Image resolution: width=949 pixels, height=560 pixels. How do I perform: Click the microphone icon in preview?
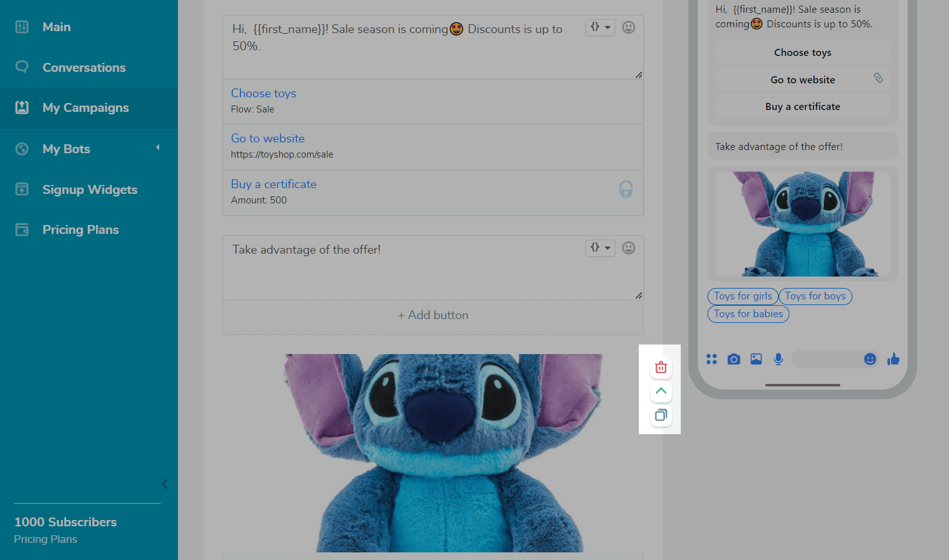point(778,359)
